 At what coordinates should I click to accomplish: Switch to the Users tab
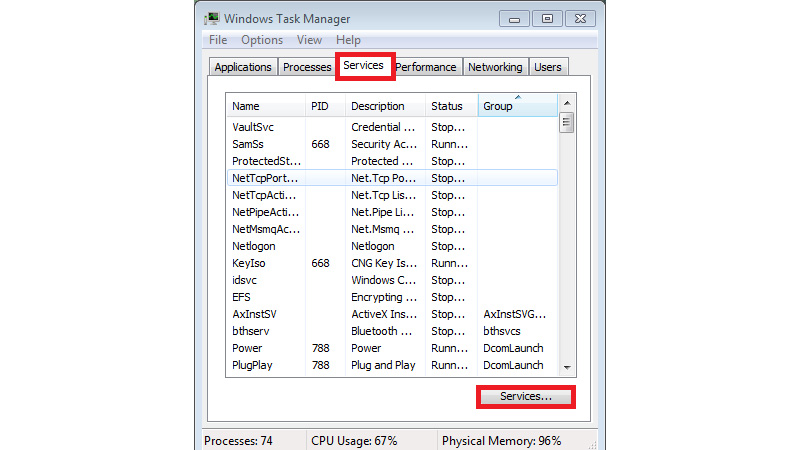548,67
